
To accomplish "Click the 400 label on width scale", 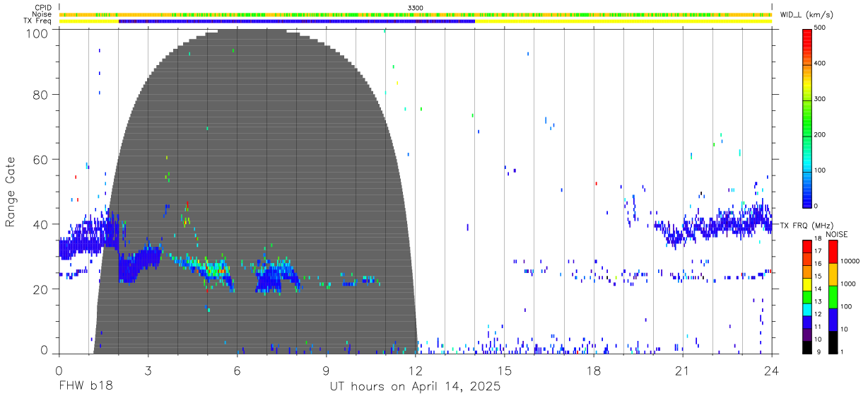I will pos(821,64).
